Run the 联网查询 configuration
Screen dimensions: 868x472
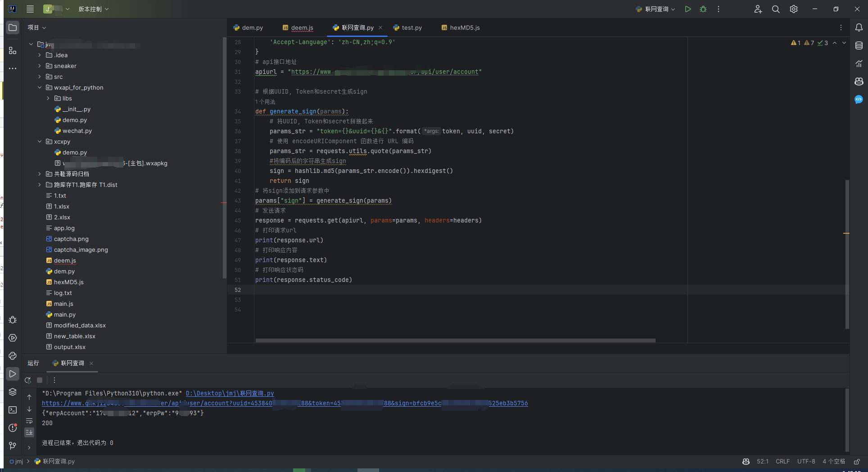click(x=688, y=9)
